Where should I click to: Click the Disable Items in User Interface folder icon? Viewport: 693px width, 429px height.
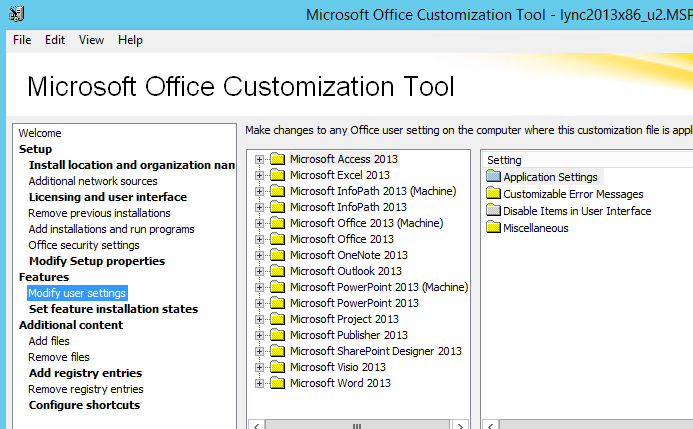pyautogui.click(x=493, y=211)
